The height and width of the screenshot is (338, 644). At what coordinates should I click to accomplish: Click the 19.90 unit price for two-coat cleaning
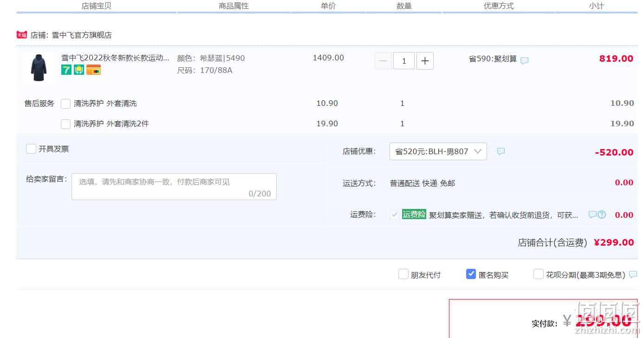click(x=327, y=124)
